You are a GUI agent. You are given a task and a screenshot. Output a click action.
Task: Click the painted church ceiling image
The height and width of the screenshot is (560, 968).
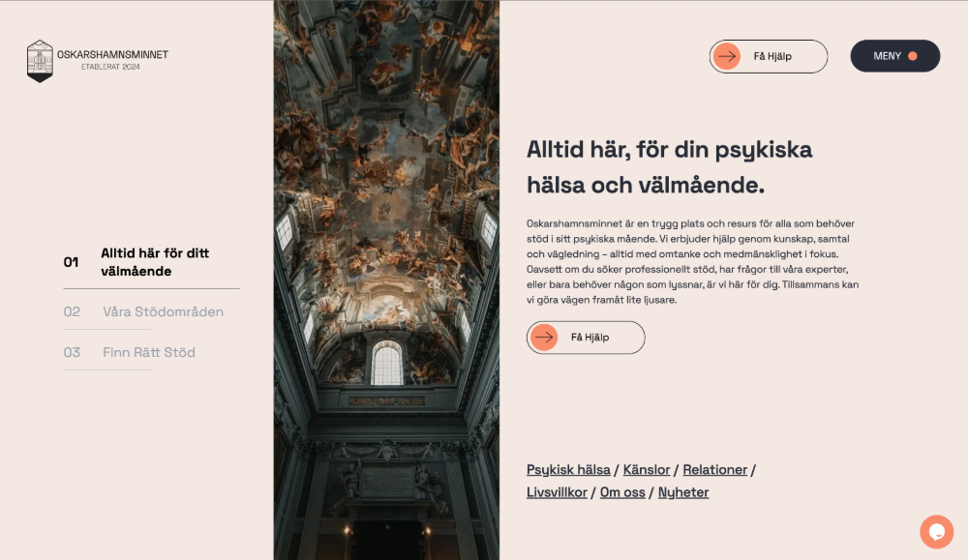point(386,280)
